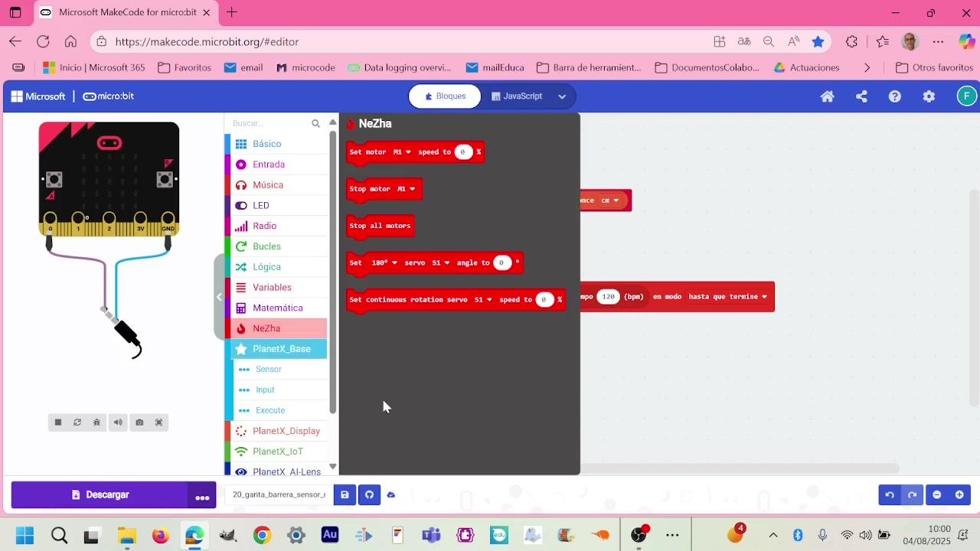Screen dimensions: 980x551
Task: Open S1 dropdown in continuous rotation servo block
Action: point(483,300)
